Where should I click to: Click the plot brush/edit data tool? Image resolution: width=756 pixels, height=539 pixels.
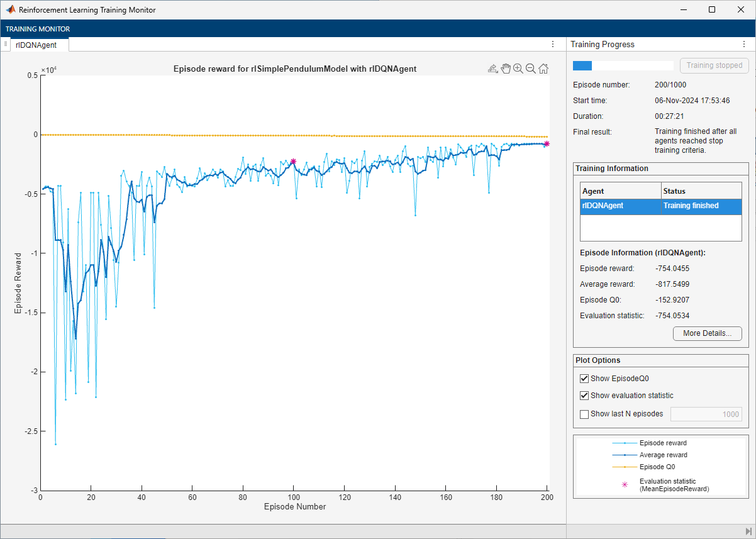pyautogui.click(x=493, y=69)
